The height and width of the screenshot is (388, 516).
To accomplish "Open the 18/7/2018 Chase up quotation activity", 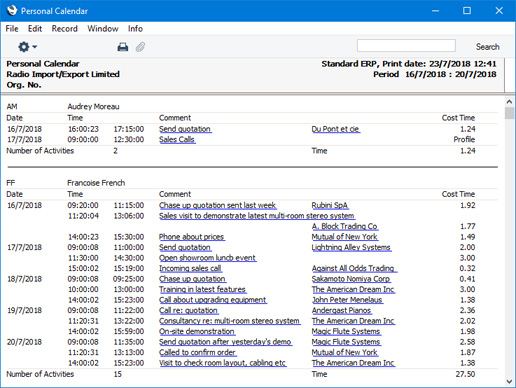I will coord(192,279).
